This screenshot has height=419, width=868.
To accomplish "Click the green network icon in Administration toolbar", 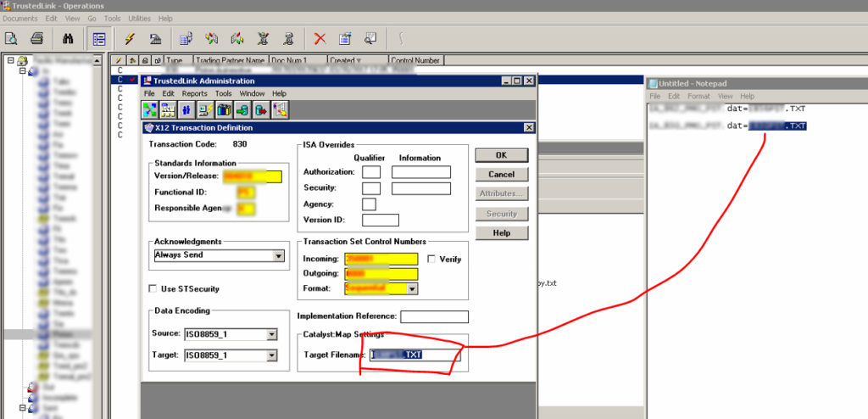I will coord(150,109).
